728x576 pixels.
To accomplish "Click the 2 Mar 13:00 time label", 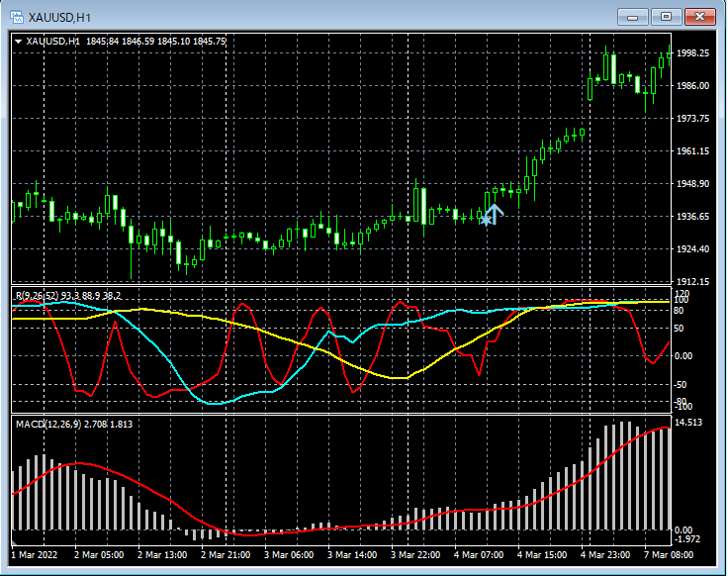I will tap(162, 554).
